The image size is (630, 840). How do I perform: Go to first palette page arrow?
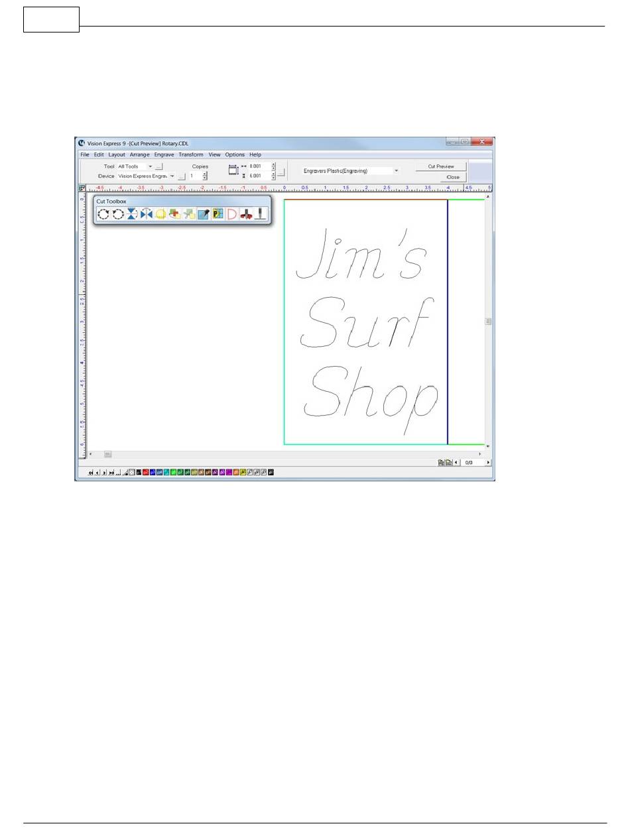pos(91,473)
